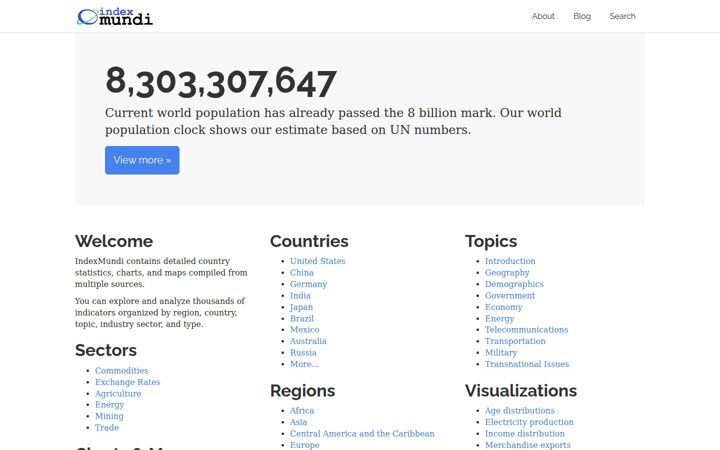Viewport: 720px width, 450px height.
Task: Select the Demographics topic link
Action: 514,284
